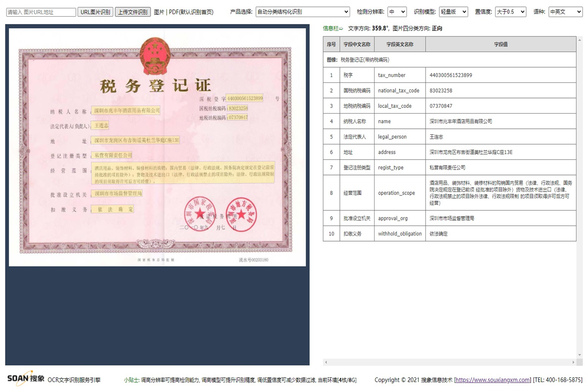Click the 税务登记证 certificate image
The width and height of the screenshot is (588, 392).
point(157,147)
